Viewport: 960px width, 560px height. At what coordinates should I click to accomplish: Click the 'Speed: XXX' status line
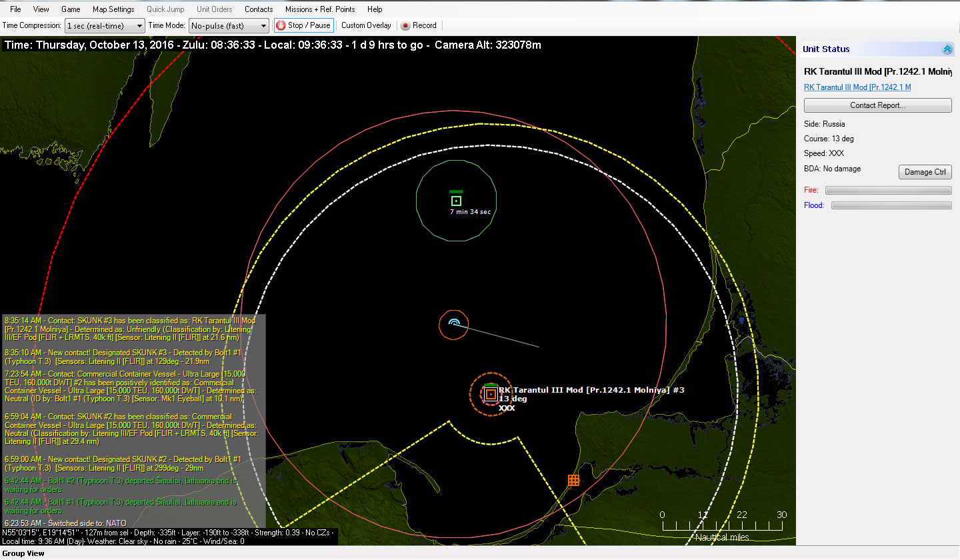click(x=824, y=153)
